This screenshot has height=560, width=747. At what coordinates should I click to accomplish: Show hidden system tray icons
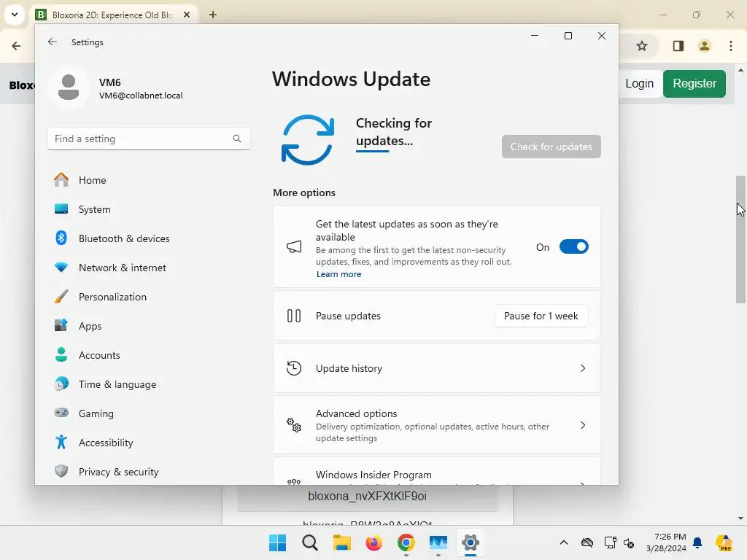coord(564,542)
